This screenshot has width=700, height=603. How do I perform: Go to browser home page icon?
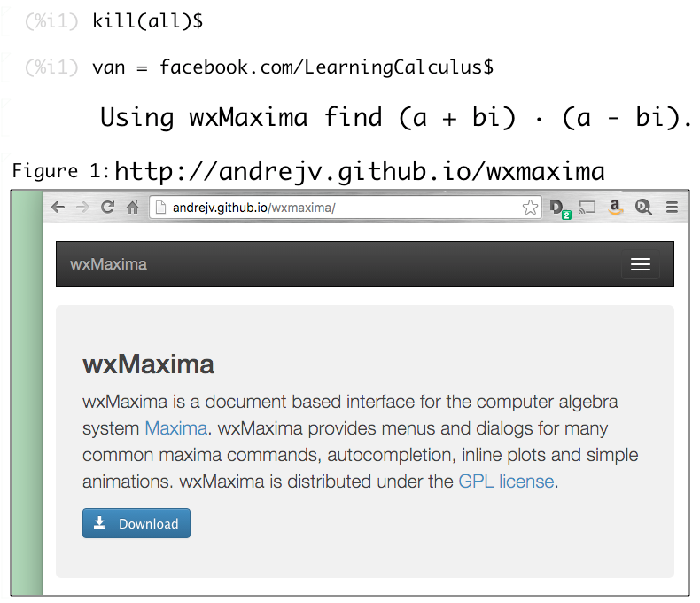(132, 208)
